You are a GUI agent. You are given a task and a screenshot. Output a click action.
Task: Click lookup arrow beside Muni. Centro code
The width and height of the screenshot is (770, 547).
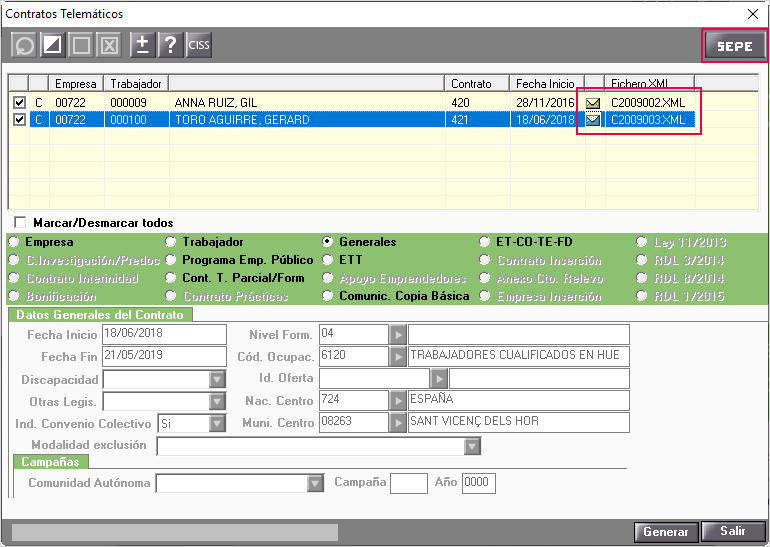click(x=397, y=423)
